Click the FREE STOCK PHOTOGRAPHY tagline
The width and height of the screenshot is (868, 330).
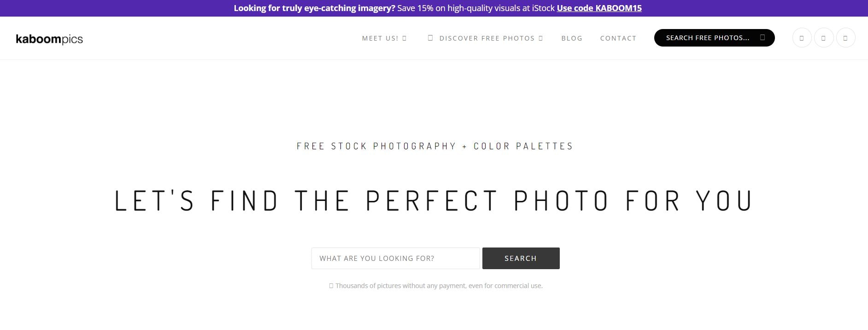(x=434, y=146)
